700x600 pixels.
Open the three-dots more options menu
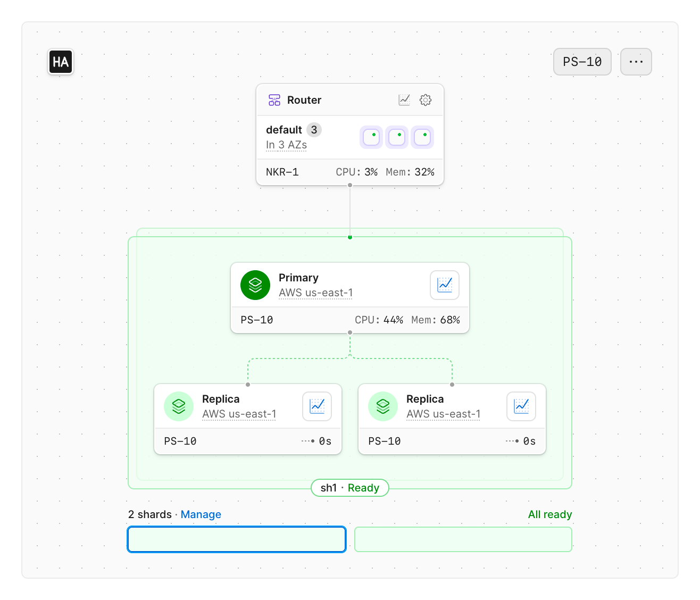click(x=636, y=62)
